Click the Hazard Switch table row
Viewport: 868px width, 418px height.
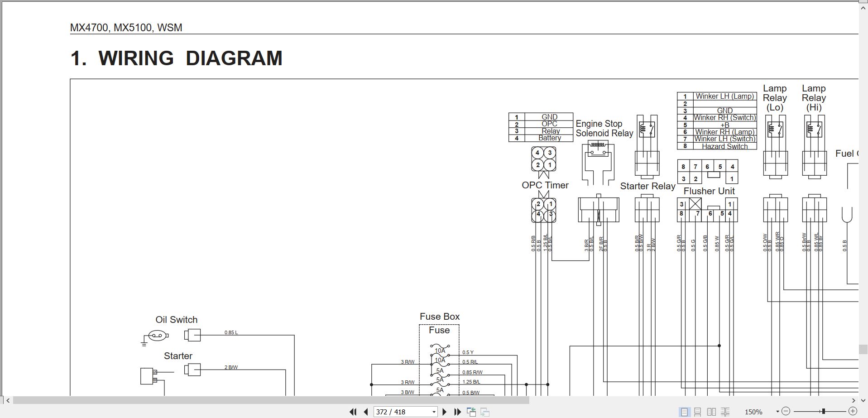[x=717, y=146]
